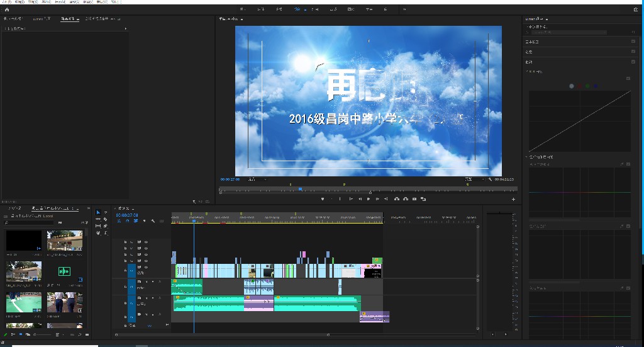Select the Type tool
Image resolution: width=644 pixels, height=347 pixels.
pos(105,233)
